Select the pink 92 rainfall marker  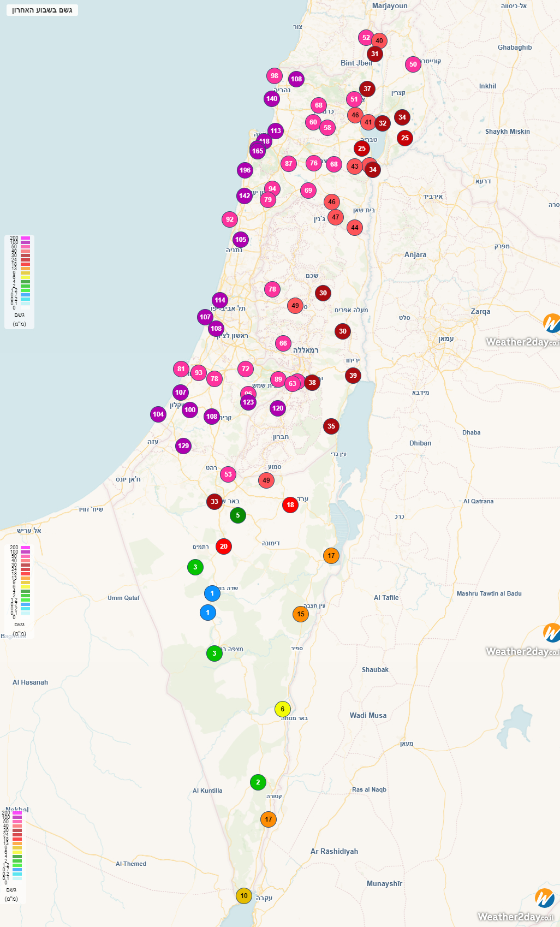[x=230, y=219]
